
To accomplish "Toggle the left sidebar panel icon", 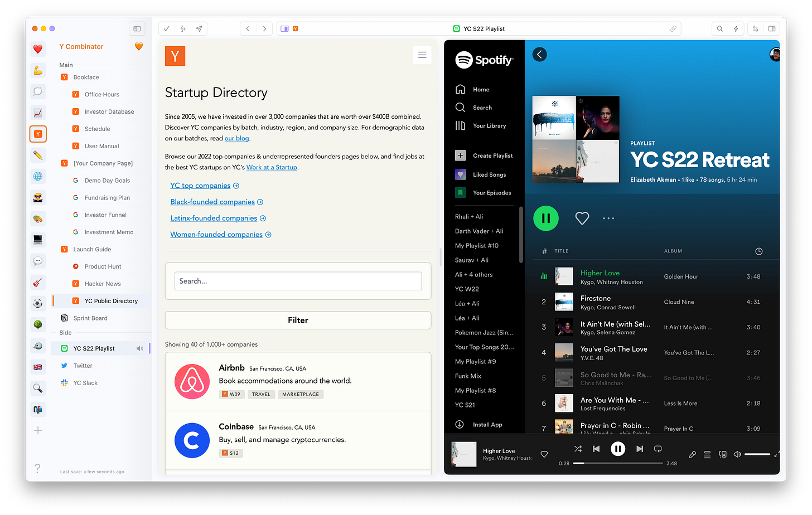I will pos(137,28).
